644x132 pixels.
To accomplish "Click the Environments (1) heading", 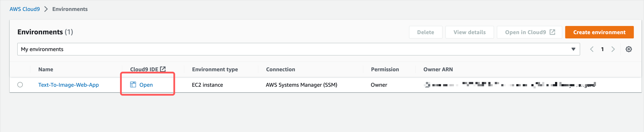I will (x=45, y=32).
